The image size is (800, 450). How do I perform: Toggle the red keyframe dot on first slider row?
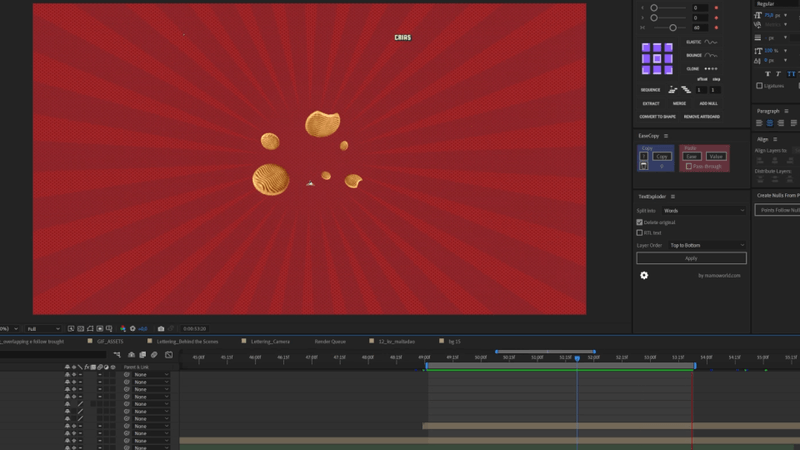(716, 8)
